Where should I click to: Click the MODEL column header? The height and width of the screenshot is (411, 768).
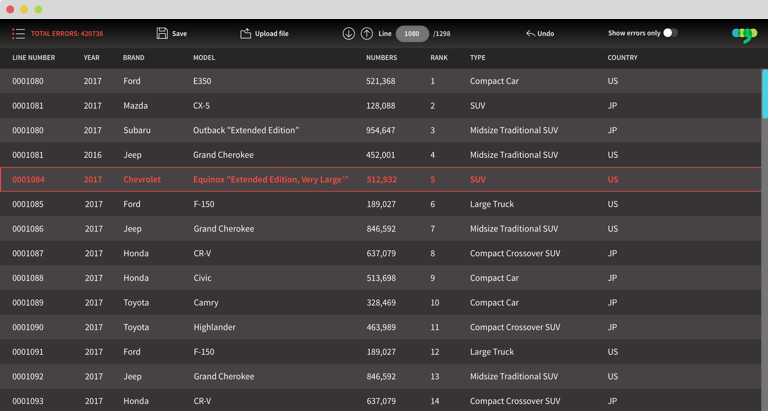tap(204, 57)
